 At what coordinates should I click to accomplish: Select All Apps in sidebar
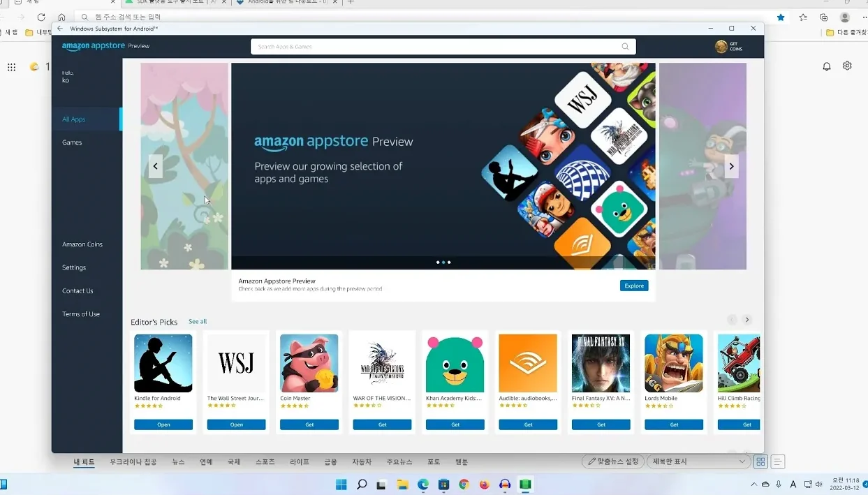(x=87, y=119)
